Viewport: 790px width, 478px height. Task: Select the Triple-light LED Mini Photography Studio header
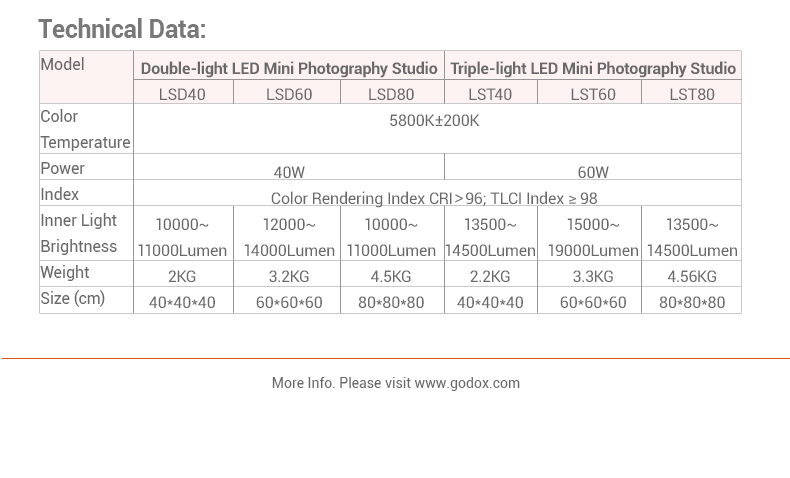(593, 69)
